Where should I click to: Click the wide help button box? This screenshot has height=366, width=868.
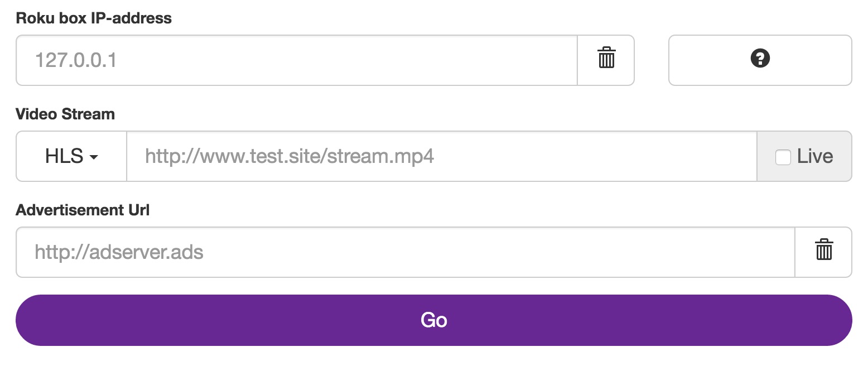[x=760, y=60]
